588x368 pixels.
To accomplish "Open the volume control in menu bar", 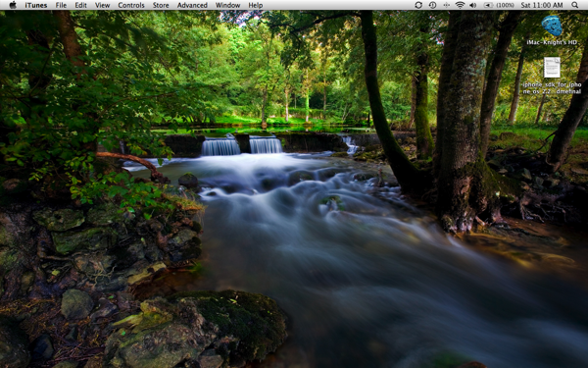I will coord(473,5).
